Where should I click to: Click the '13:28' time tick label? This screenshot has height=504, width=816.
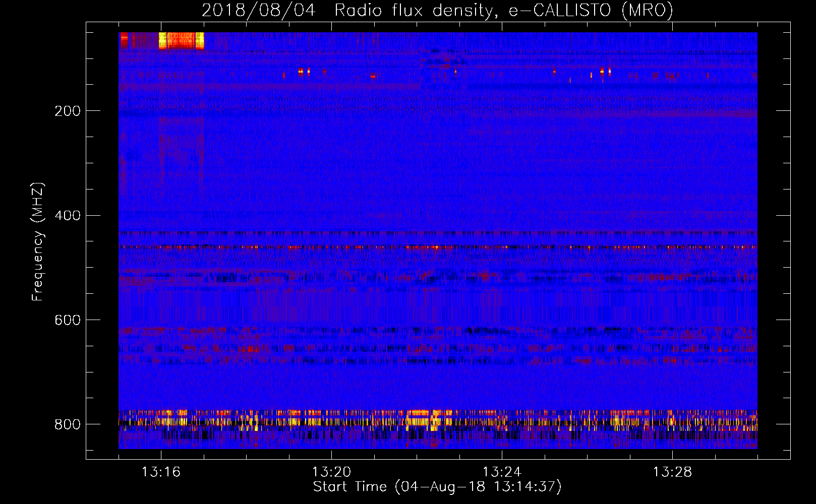click(x=672, y=472)
